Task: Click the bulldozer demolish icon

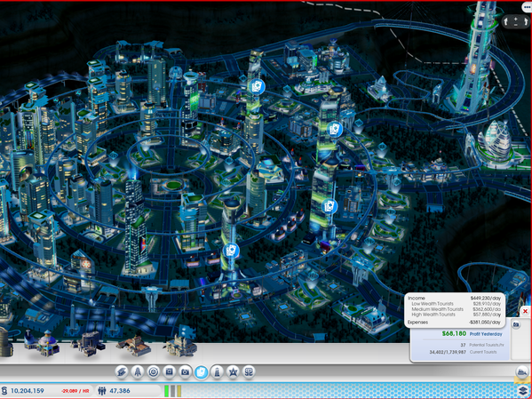Action: (x=522, y=372)
